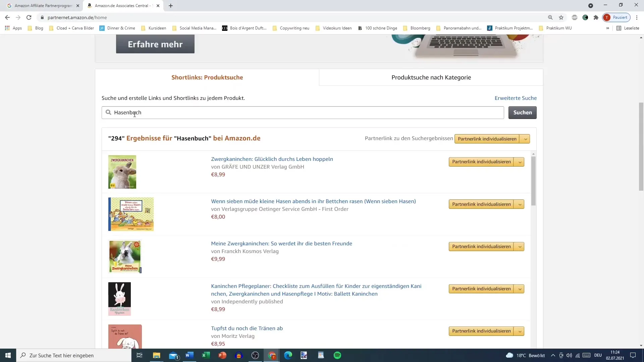Open the browser zoom magnifier icon
The height and width of the screenshot is (362, 644).
[x=550, y=17]
